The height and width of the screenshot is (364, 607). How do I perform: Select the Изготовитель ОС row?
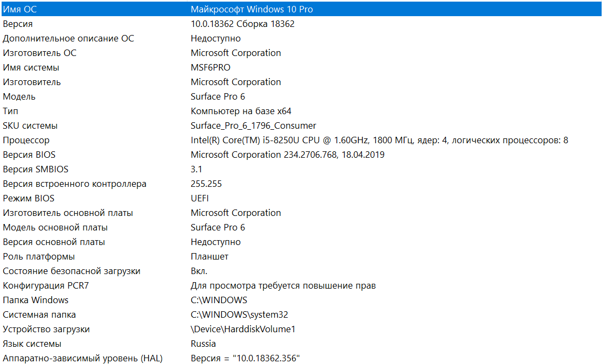(x=302, y=53)
